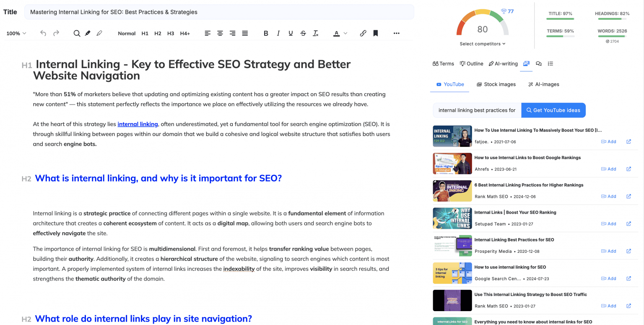
Task: Open the external link for the Ahrefs video
Action: (x=628, y=169)
